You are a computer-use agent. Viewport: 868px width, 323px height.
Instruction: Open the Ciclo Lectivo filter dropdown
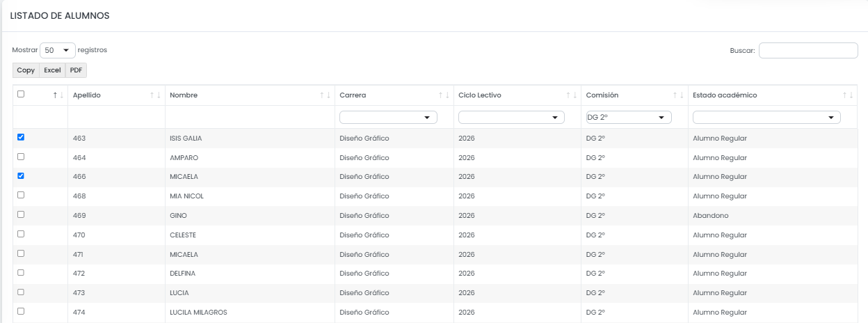511,118
